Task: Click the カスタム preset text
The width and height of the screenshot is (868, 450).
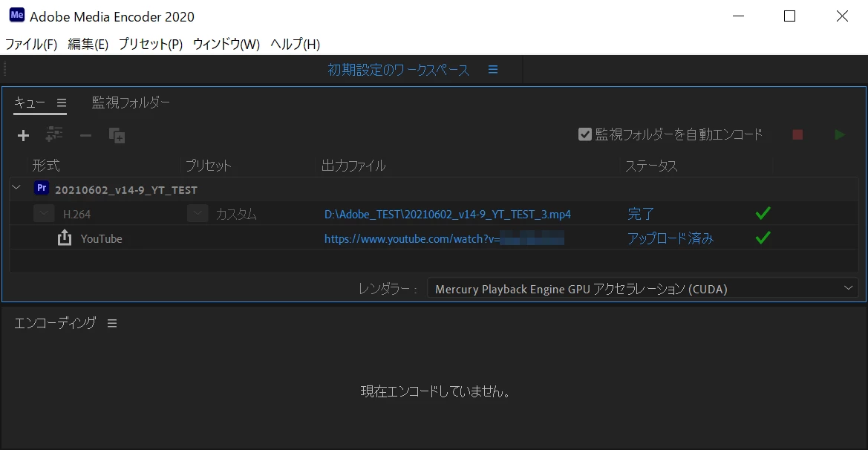Action: (x=236, y=214)
